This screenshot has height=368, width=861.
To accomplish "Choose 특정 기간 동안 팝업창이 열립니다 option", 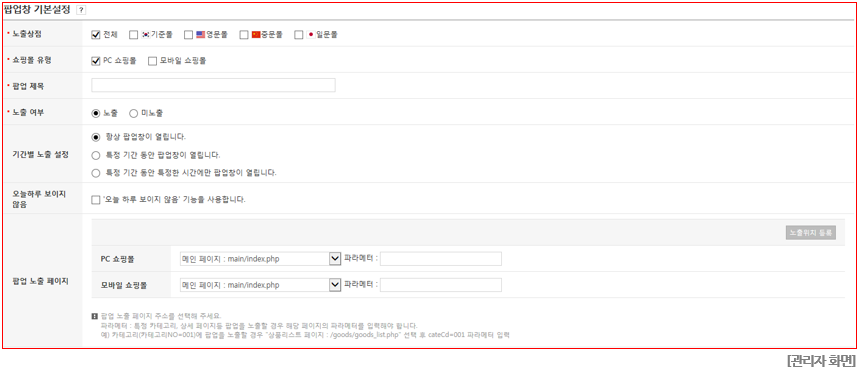I will pos(96,155).
